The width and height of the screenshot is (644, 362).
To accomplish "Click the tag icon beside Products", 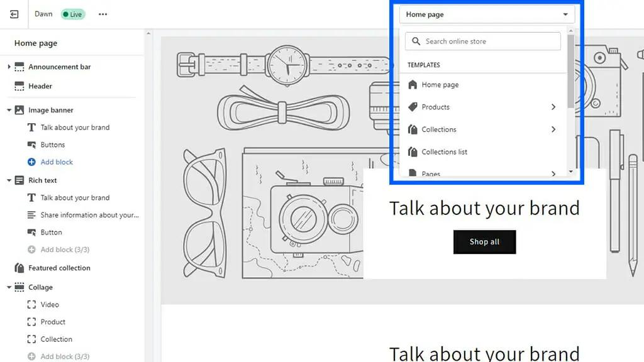I will tap(413, 107).
